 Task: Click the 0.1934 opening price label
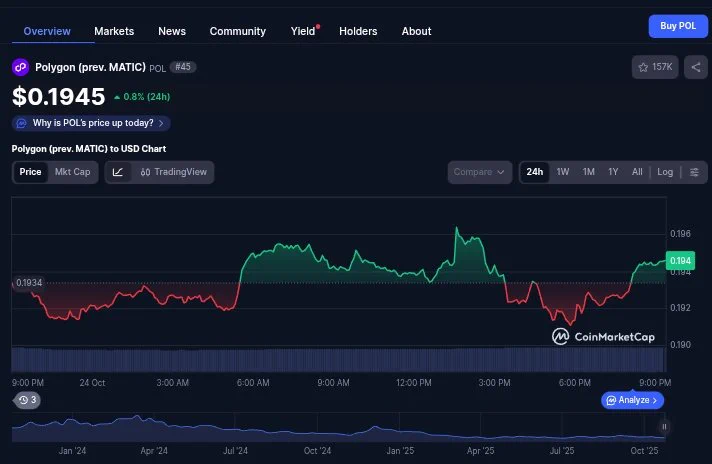pyautogui.click(x=28, y=283)
